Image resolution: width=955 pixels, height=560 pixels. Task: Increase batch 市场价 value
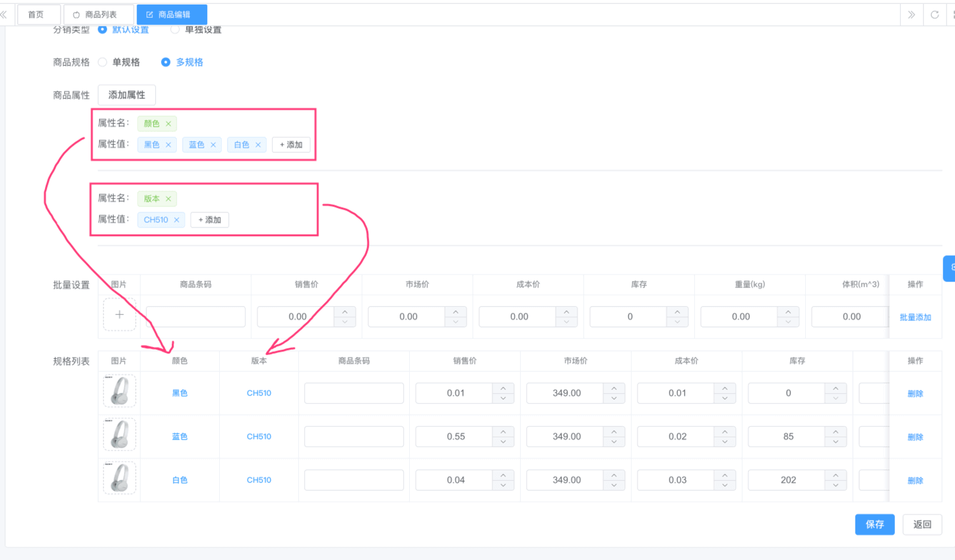coord(456,312)
